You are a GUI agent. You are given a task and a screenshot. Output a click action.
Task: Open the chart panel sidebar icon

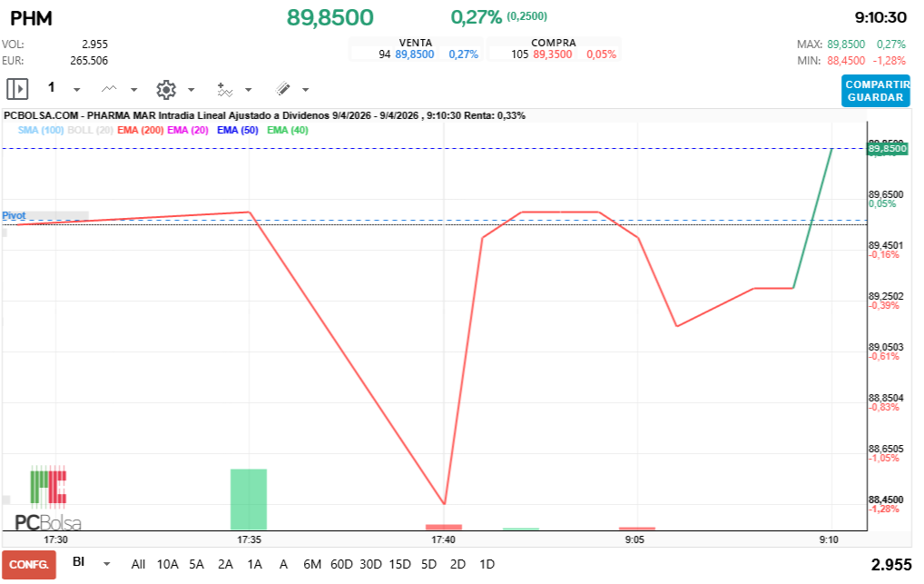coord(17,89)
